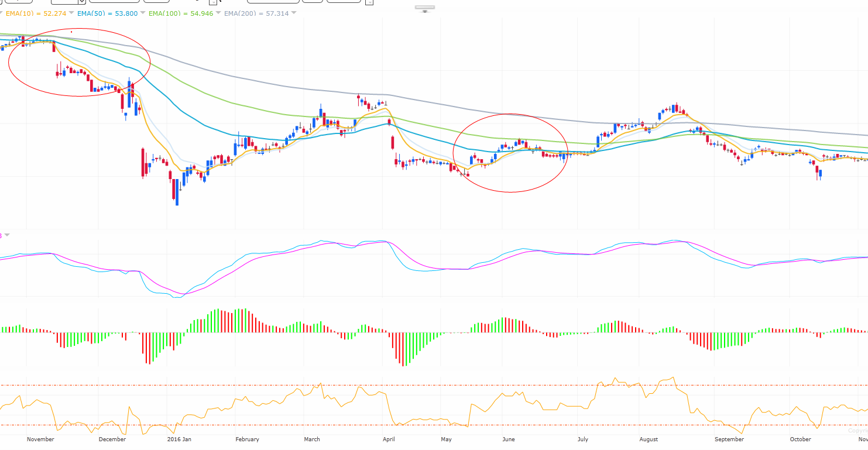
Task: Click the December label on the time axis
Action: coord(112,439)
